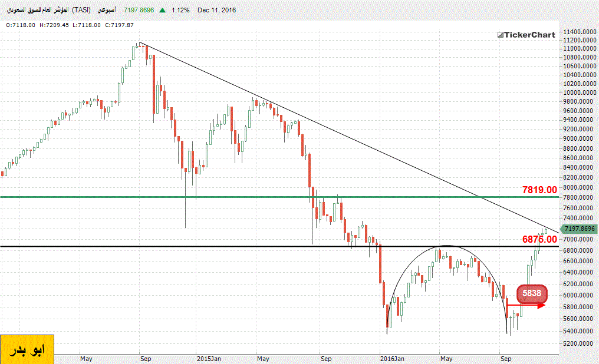Select the curved arc drawing

click(446, 246)
